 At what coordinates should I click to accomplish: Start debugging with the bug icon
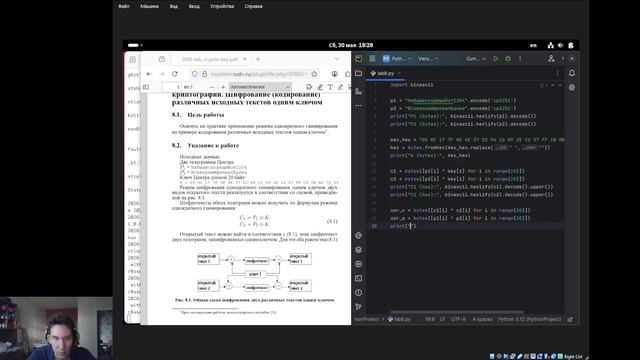pyautogui.click(x=508, y=59)
